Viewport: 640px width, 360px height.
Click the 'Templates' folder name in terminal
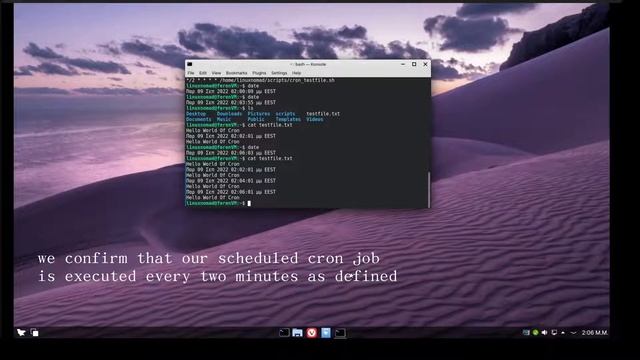point(288,119)
